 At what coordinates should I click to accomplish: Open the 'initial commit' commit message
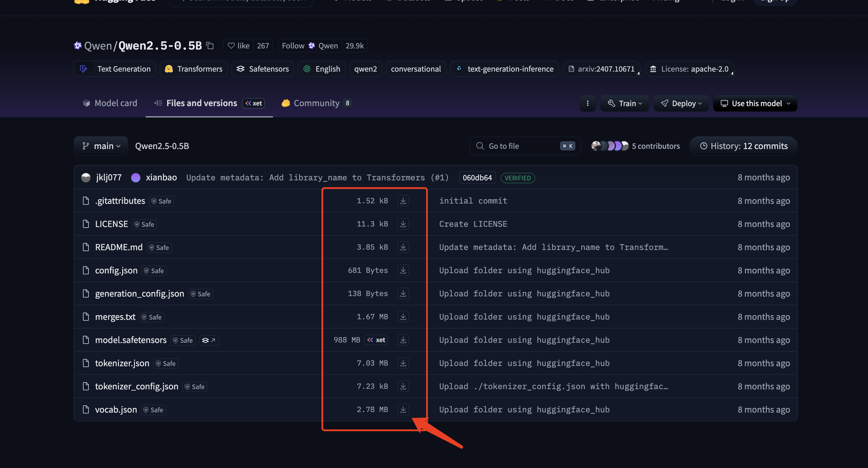click(x=473, y=201)
